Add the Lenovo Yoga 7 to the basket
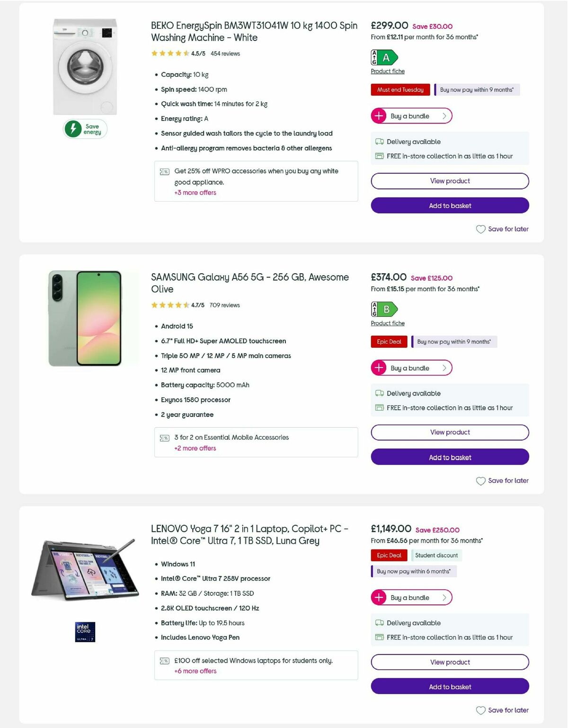This screenshot has width=568, height=728. click(450, 686)
